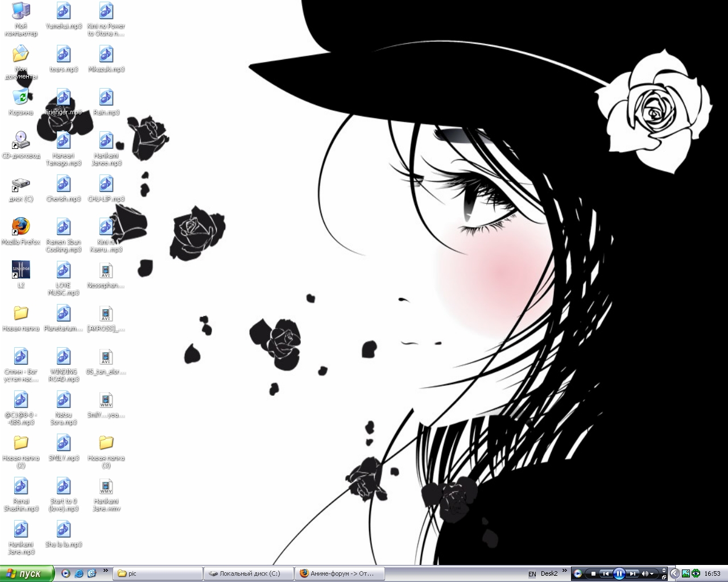
Task: Select the Mikazuki.mp3 file
Action: (106, 59)
